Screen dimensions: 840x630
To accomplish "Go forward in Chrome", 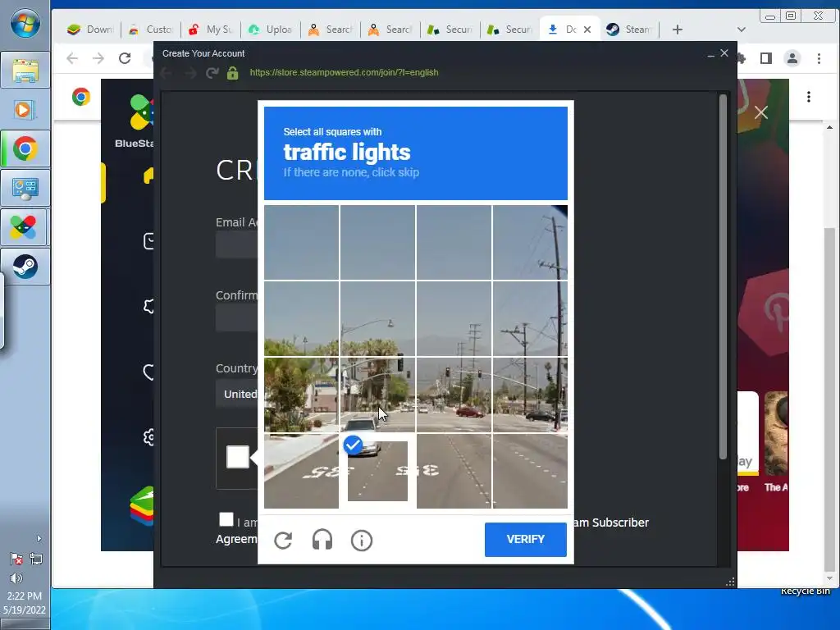I will tap(98, 58).
